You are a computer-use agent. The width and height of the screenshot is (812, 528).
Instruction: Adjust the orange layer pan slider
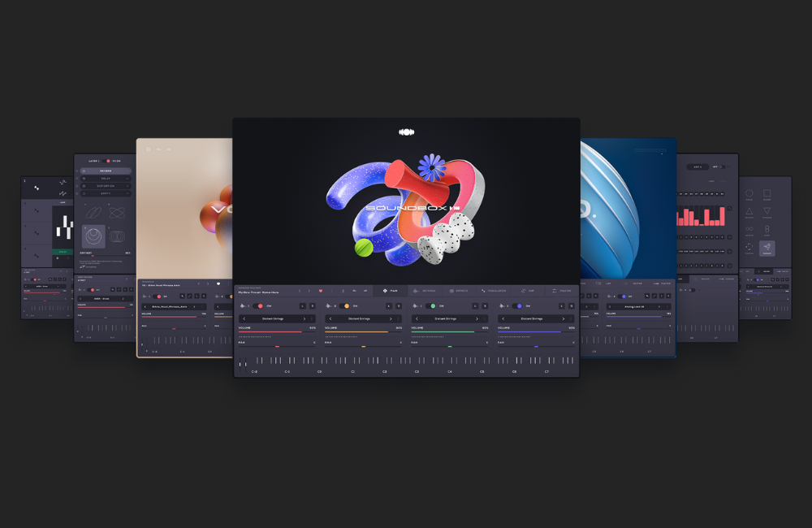point(363,346)
